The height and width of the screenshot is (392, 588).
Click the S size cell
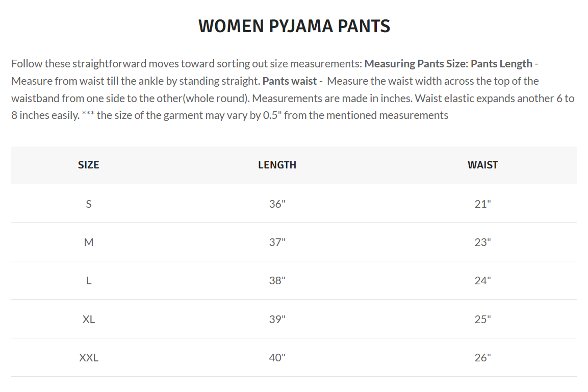[89, 204]
